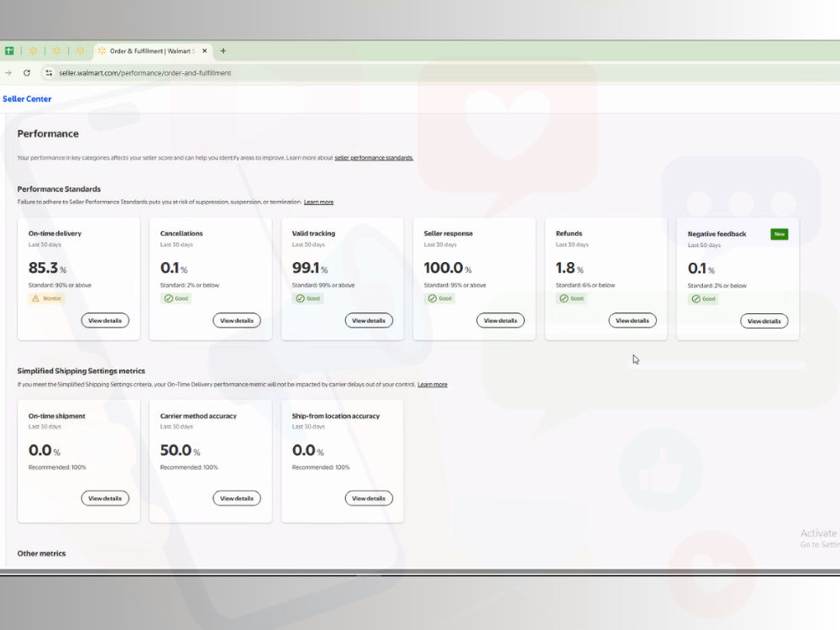Screen dimensions: 840x630
Task: Open the first Walmart spark browser tab
Action: tap(34, 51)
